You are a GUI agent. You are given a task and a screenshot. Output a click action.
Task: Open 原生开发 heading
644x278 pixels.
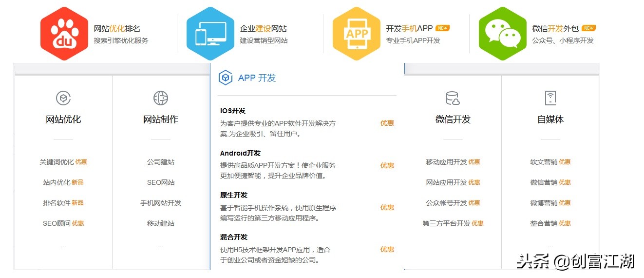pyautogui.click(x=234, y=195)
